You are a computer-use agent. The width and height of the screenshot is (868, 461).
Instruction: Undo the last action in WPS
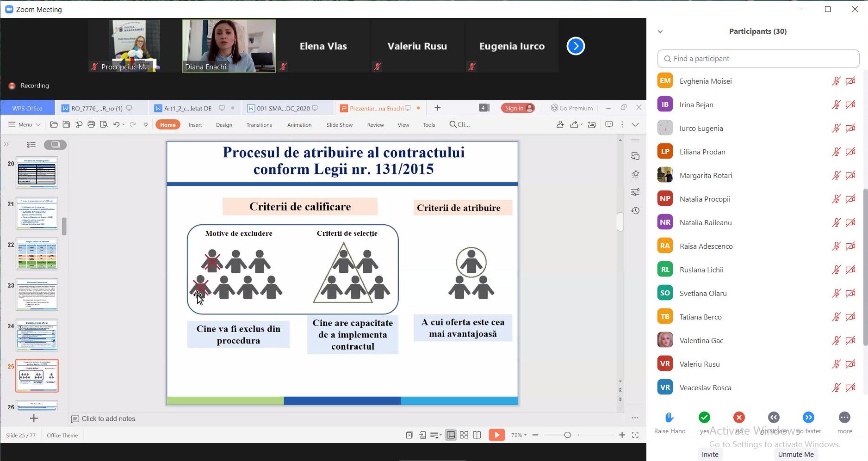[x=117, y=124]
